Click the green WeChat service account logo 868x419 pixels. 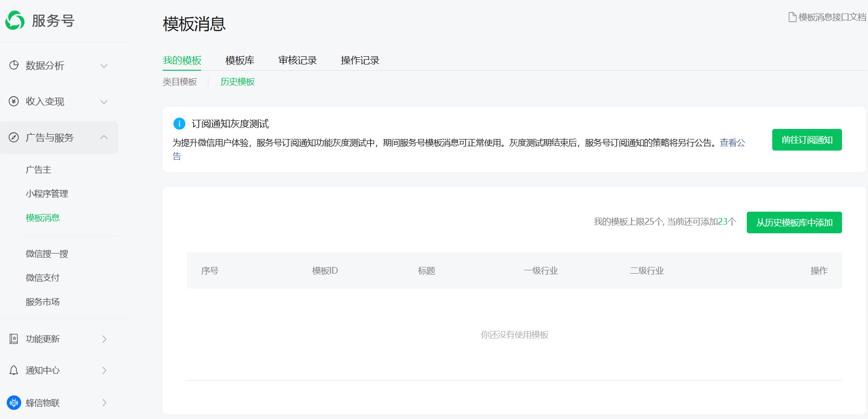point(15,20)
